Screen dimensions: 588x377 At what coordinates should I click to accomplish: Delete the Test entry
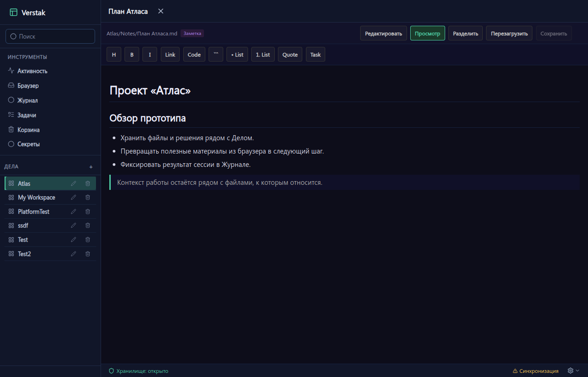88,240
